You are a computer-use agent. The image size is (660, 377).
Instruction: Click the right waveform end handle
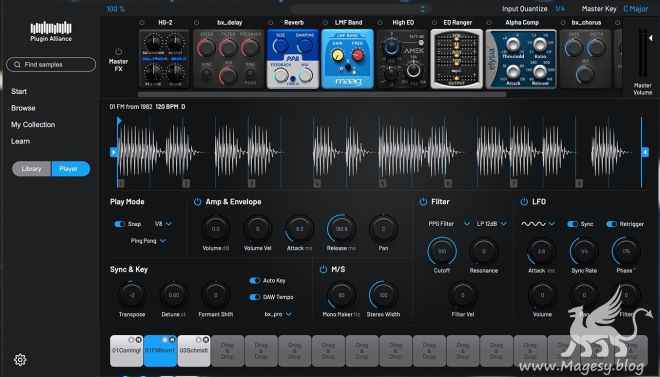pos(645,152)
